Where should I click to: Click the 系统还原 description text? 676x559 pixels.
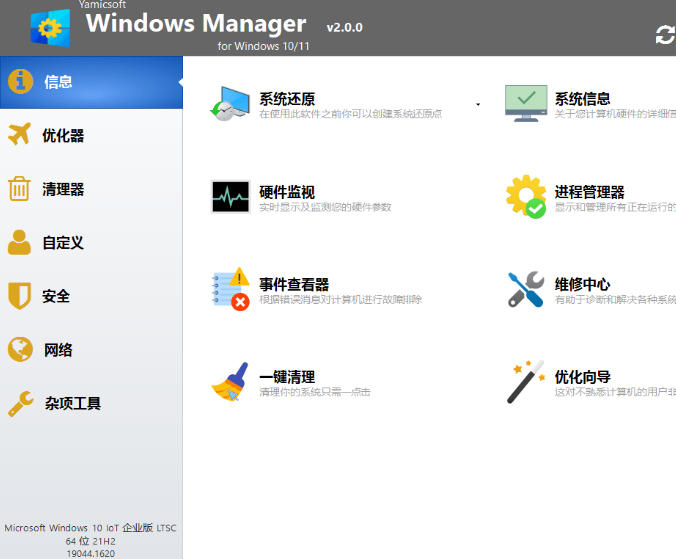coord(351,114)
